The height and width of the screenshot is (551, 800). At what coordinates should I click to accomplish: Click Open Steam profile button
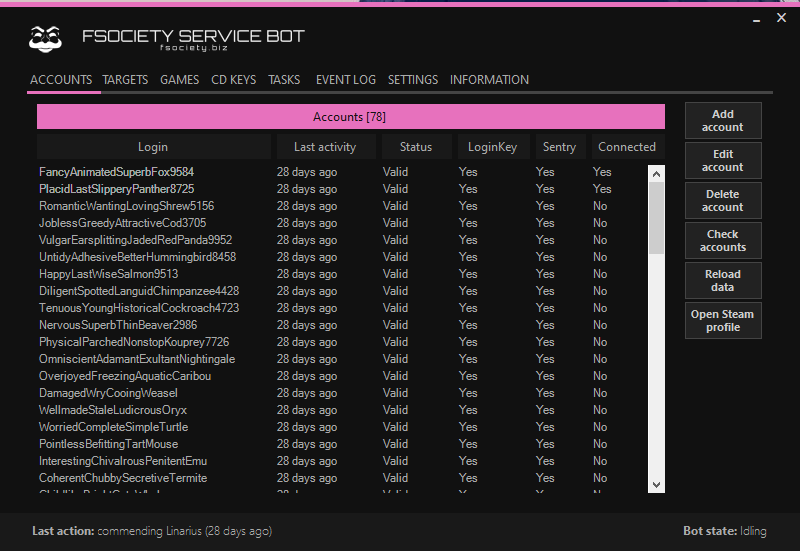point(723,320)
